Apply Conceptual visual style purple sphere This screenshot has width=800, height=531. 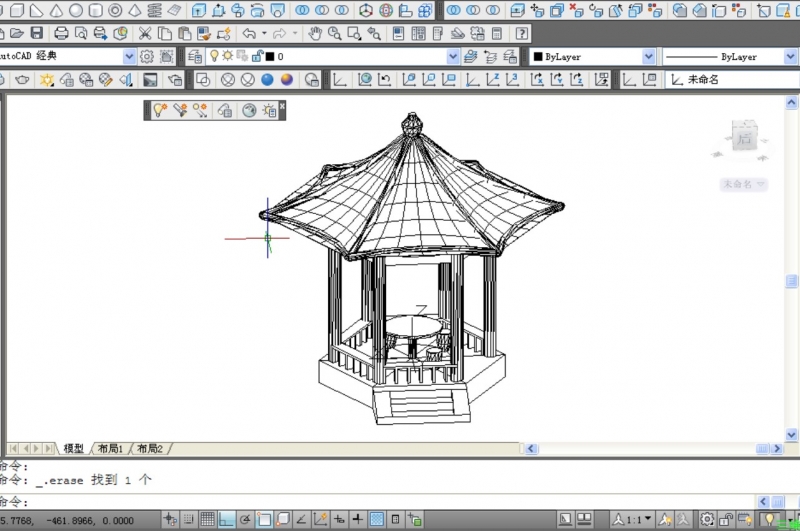(x=287, y=80)
